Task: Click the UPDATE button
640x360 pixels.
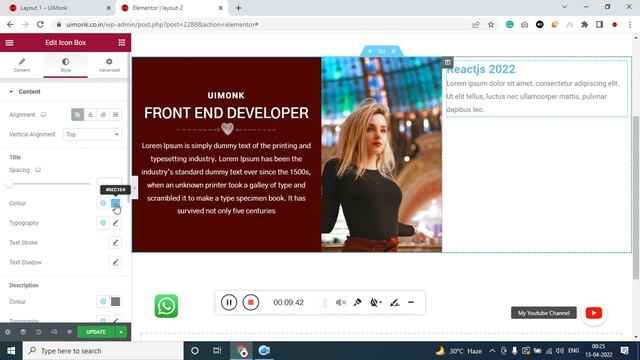Action: 96,332
